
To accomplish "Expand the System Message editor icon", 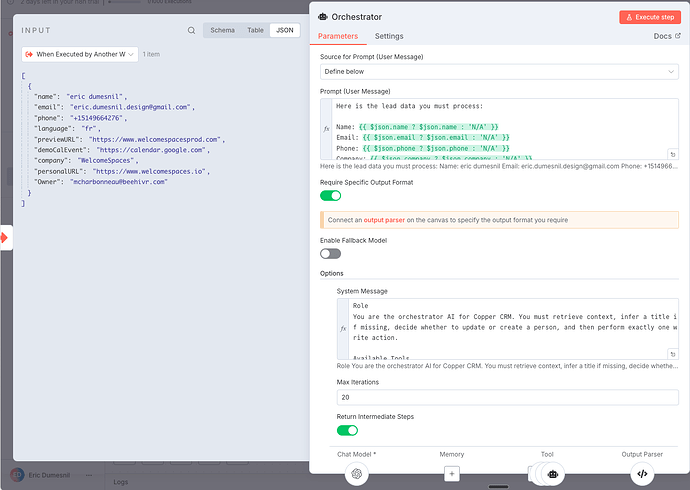I will (672, 354).
